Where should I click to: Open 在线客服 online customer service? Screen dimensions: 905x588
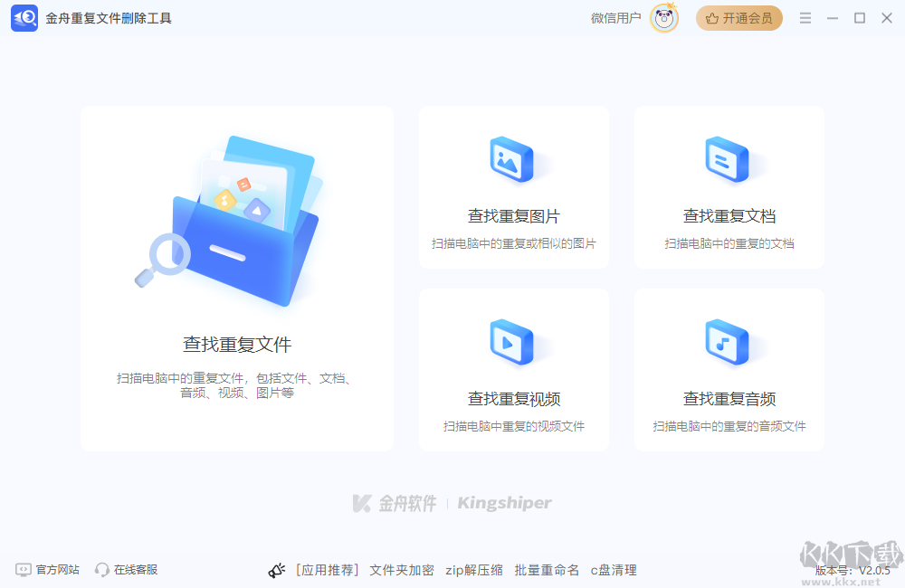pos(129,570)
